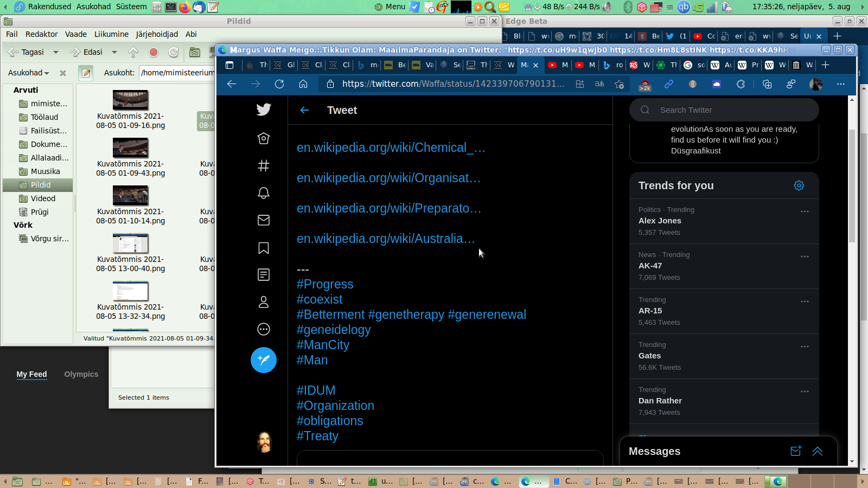The height and width of the screenshot is (488, 868).
Task: Open the Järjehoidjad menu
Action: pos(157,34)
